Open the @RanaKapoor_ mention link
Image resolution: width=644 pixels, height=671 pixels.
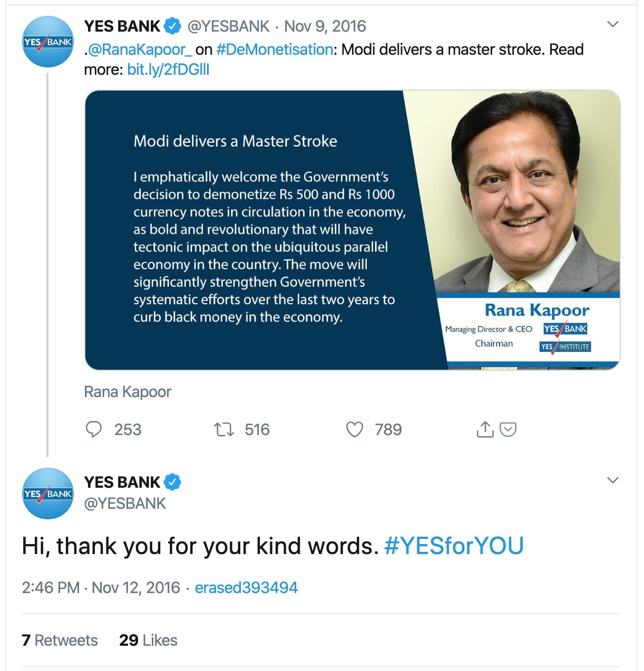point(140,50)
